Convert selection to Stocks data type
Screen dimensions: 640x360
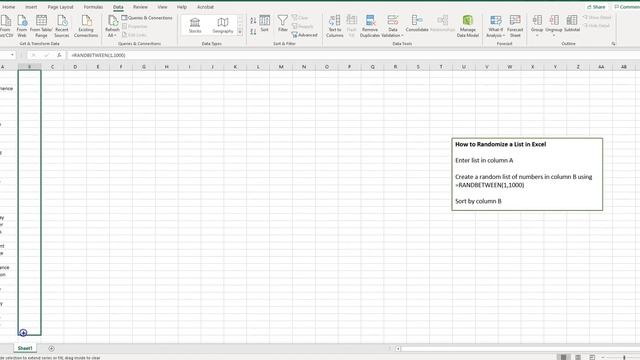195,25
